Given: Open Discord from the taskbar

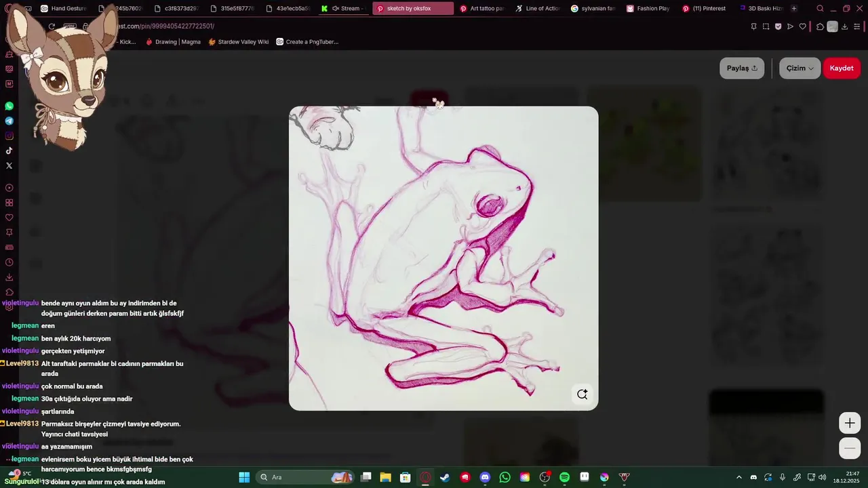Looking at the screenshot, I should coord(485,477).
